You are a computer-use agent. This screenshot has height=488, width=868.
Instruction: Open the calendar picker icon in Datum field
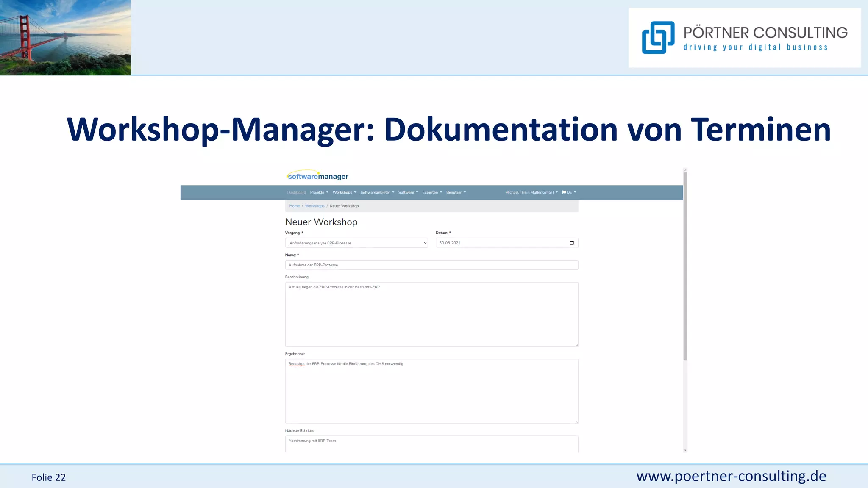tap(572, 243)
